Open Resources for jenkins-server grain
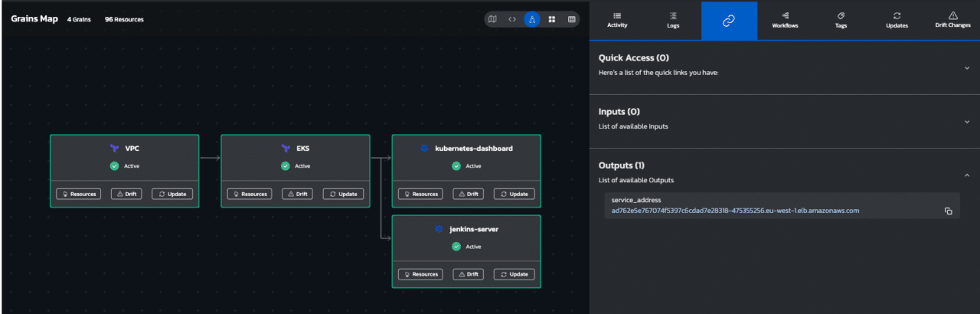Image resolution: width=980 pixels, height=314 pixels. click(420, 274)
